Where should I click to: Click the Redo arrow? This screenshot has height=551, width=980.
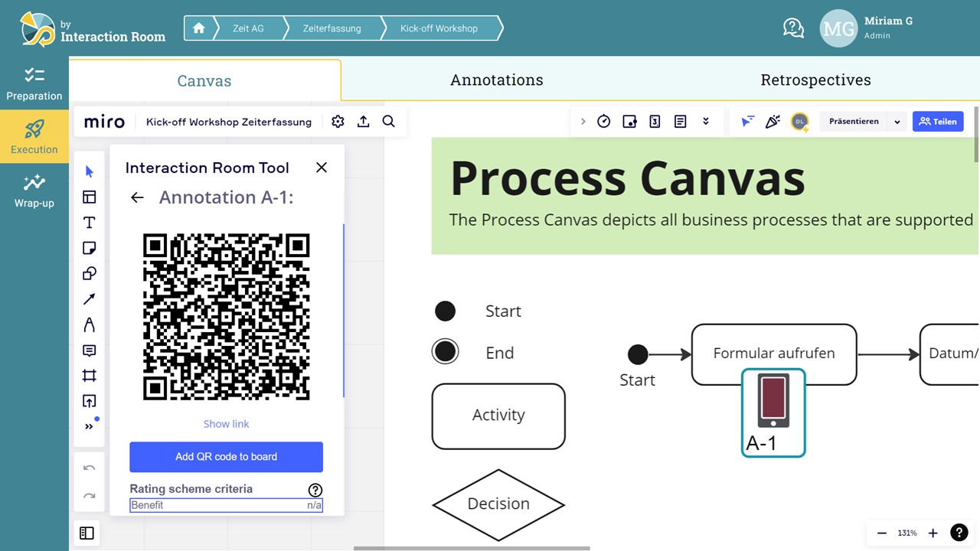pos(89,496)
